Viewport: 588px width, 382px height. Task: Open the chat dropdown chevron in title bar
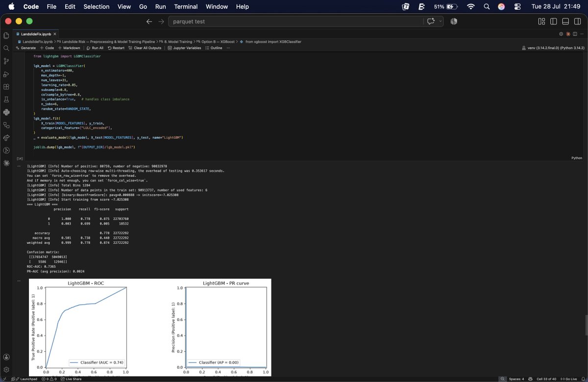[441, 22]
